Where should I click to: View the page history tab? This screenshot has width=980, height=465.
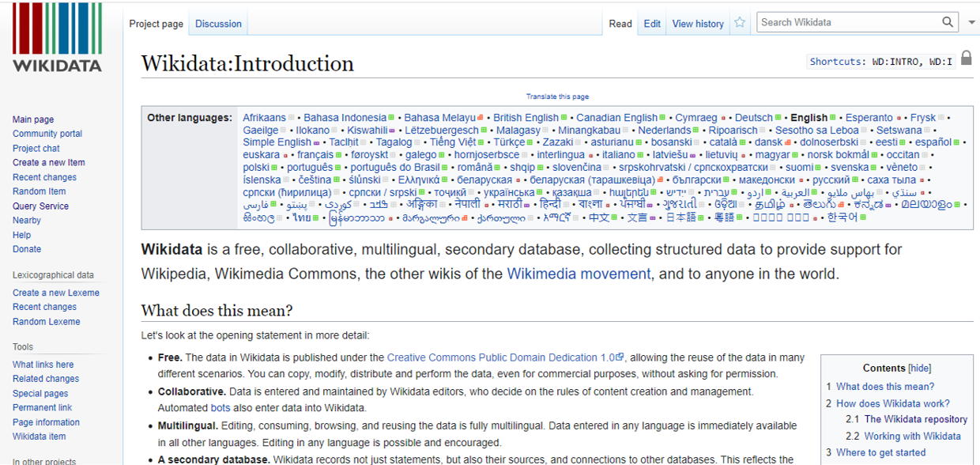(697, 24)
